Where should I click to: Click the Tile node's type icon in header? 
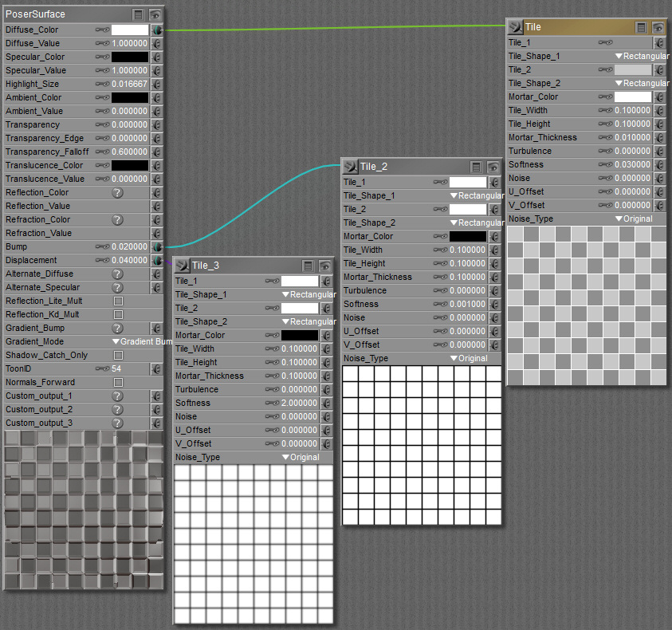pyautogui.click(x=515, y=27)
